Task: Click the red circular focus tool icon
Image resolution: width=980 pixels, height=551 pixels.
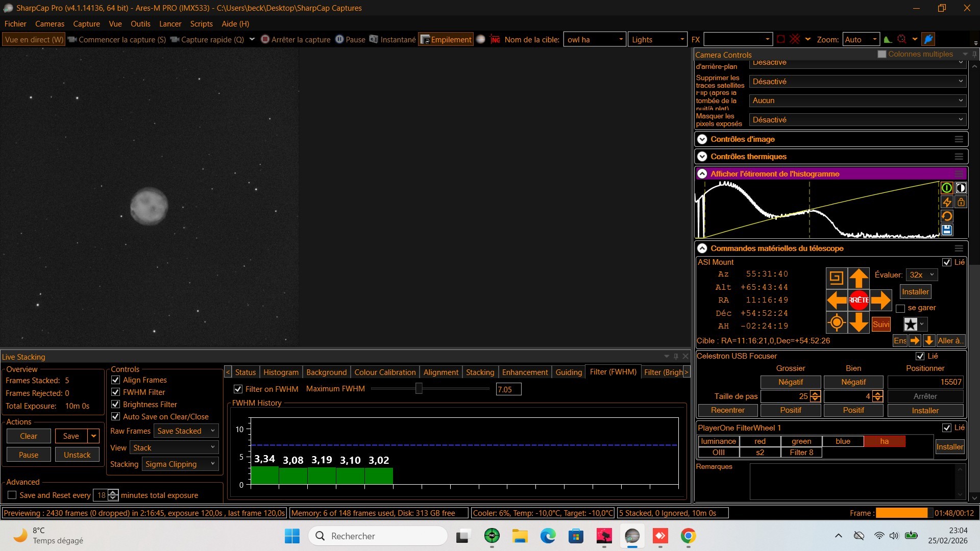Action: pos(902,39)
